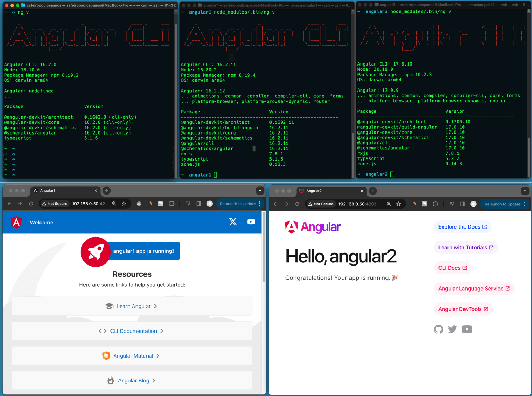Screen dimensions: 532x396
Task: Open the tab list chevron on Angular1 window
Action: (260, 191)
